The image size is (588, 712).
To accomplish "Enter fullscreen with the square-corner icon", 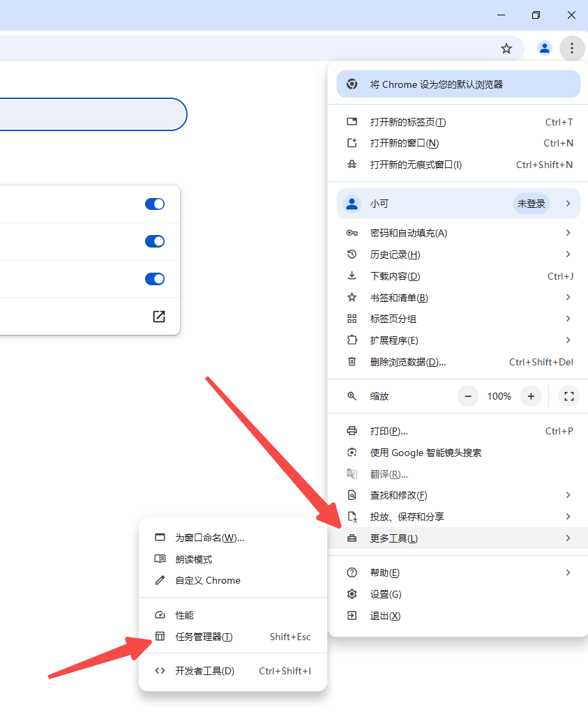I will [569, 396].
